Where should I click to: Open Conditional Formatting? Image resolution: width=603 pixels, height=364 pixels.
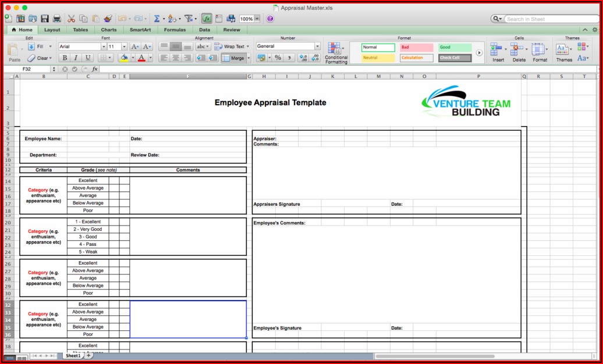click(336, 53)
